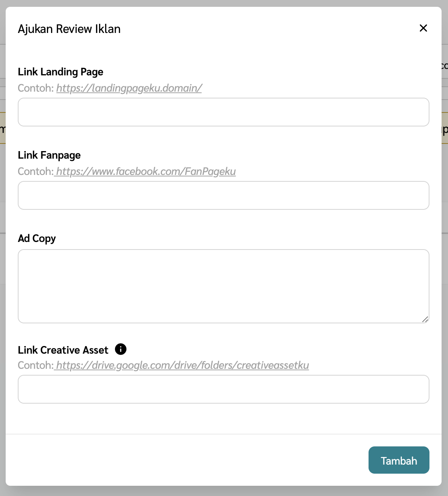448x496 pixels.
Task: Close the Ajukan Review Iklan dialog
Action: point(423,28)
